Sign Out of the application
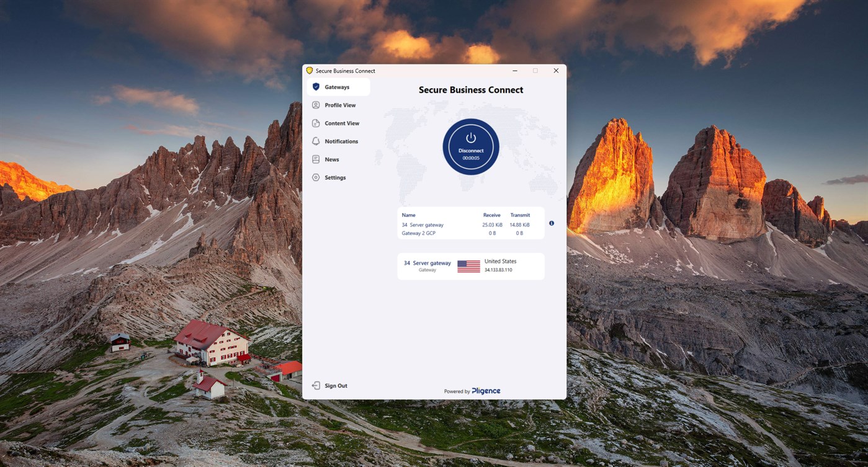The image size is (868, 467). pos(329,386)
